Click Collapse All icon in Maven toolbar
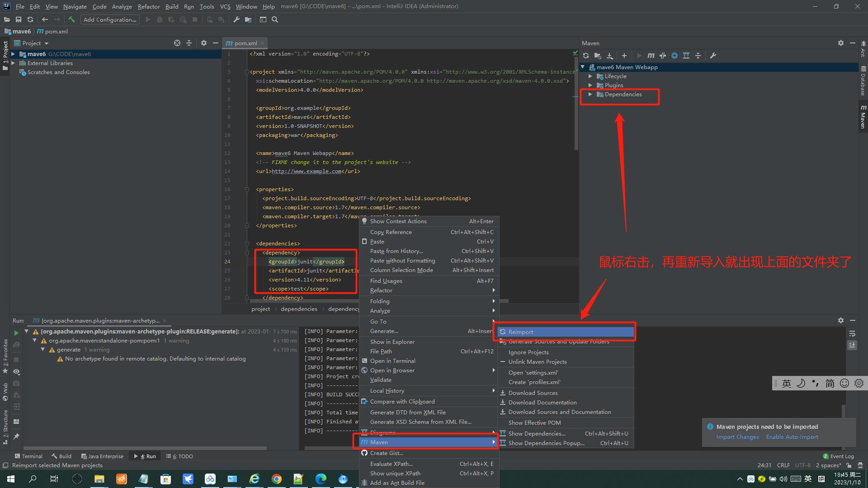868x488 pixels. point(698,56)
